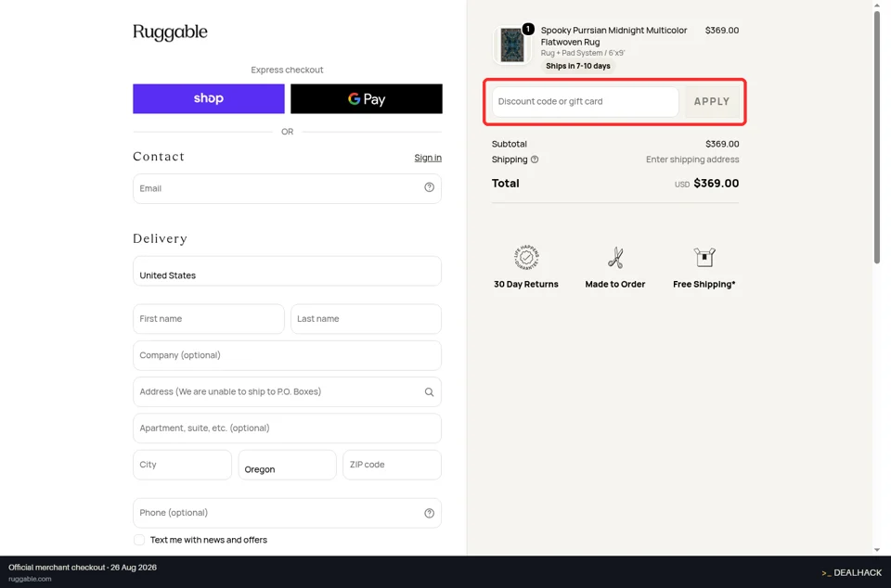The width and height of the screenshot is (891, 588).
Task: Click the Company (optional) field
Action: pyautogui.click(x=287, y=355)
